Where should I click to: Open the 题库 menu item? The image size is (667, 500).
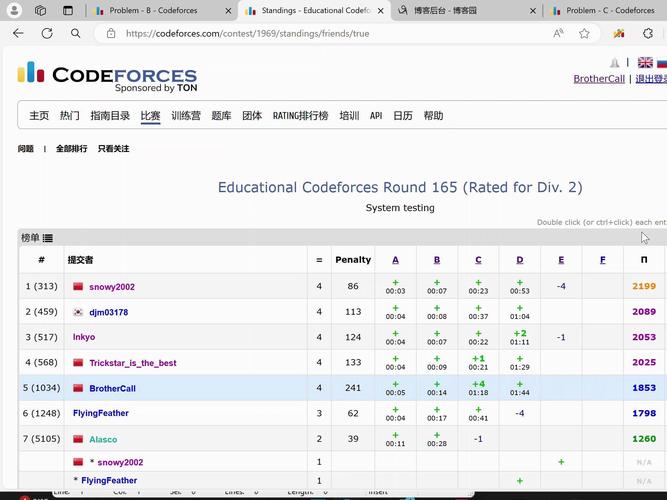(x=221, y=115)
